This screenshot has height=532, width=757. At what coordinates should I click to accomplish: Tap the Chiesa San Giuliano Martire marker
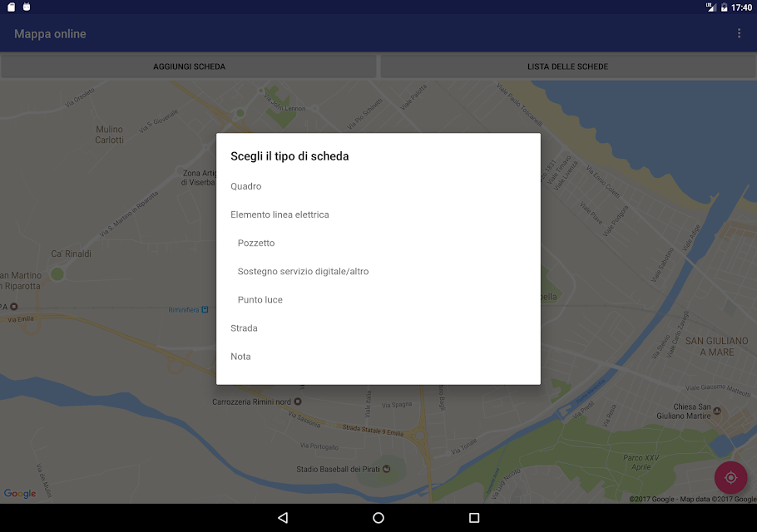(717, 411)
